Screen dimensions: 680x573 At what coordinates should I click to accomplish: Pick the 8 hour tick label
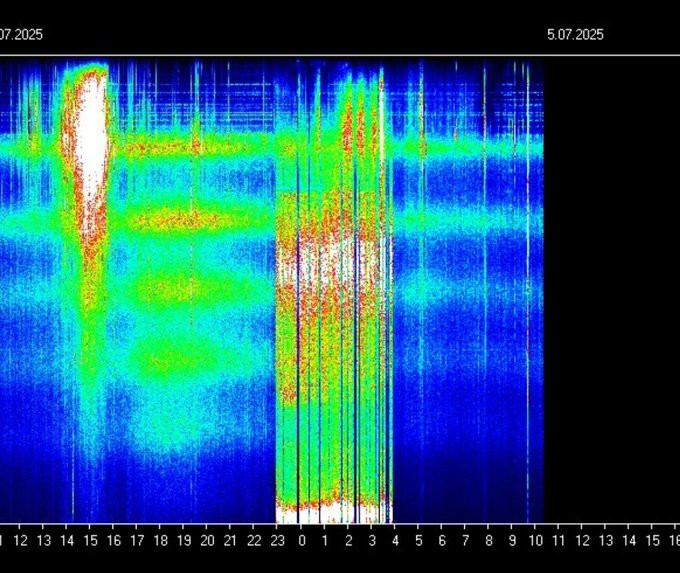pos(489,541)
